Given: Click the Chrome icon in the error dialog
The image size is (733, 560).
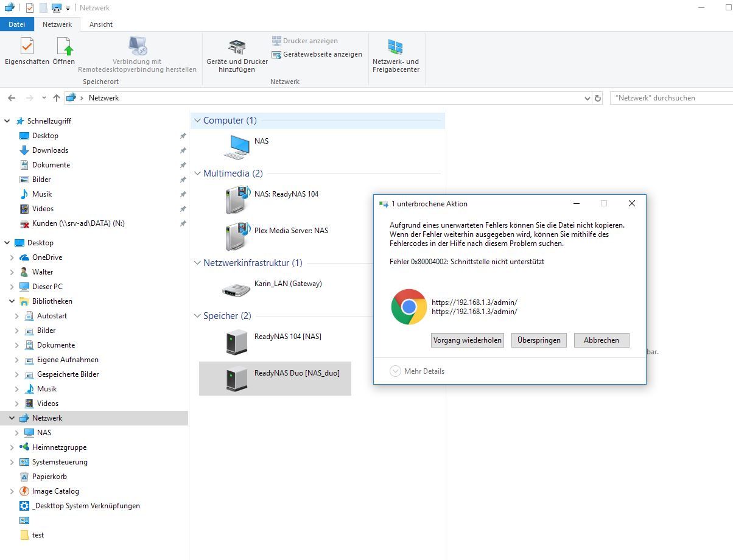Looking at the screenshot, I should click(409, 306).
